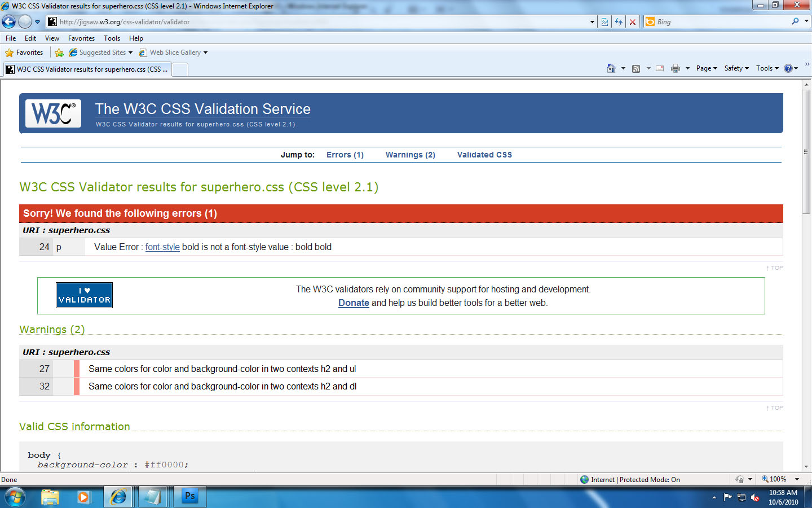Click the Back navigation arrow button

coord(9,22)
